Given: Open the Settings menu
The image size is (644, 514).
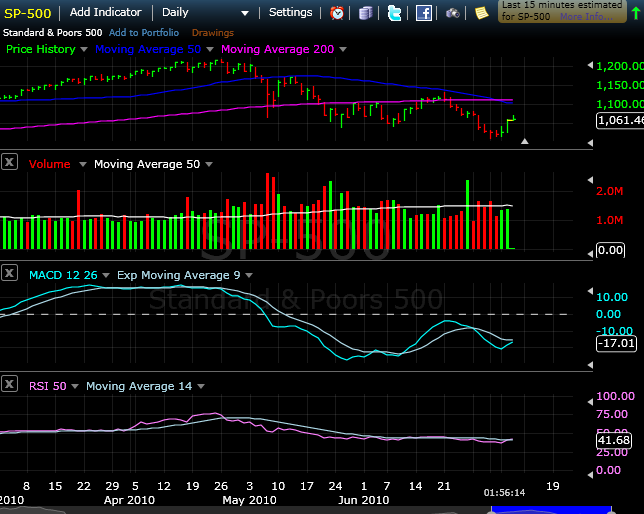Looking at the screenshot, I should pos(291,13).
